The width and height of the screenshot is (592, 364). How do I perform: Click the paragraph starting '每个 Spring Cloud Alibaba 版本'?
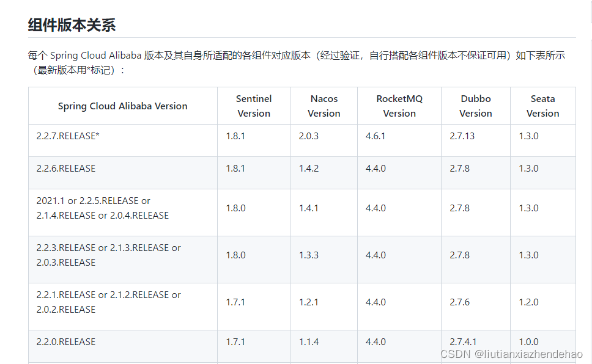click(297, 63)
